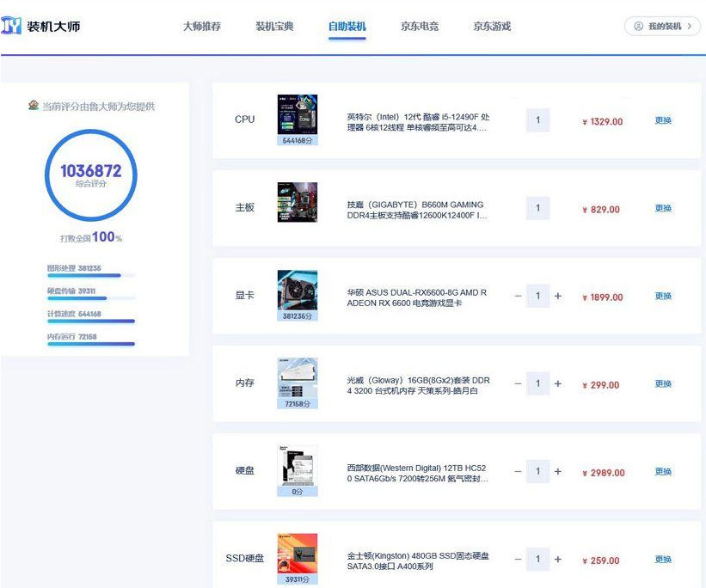Click 更换 to replace the CPU
Screen dimensions: 706x588
point(663,121)
